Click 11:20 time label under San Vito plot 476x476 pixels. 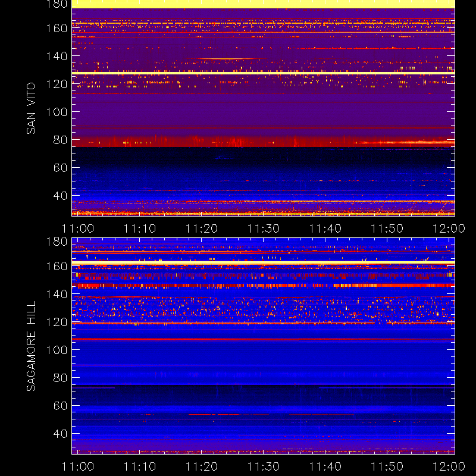(x=202, y=228)
